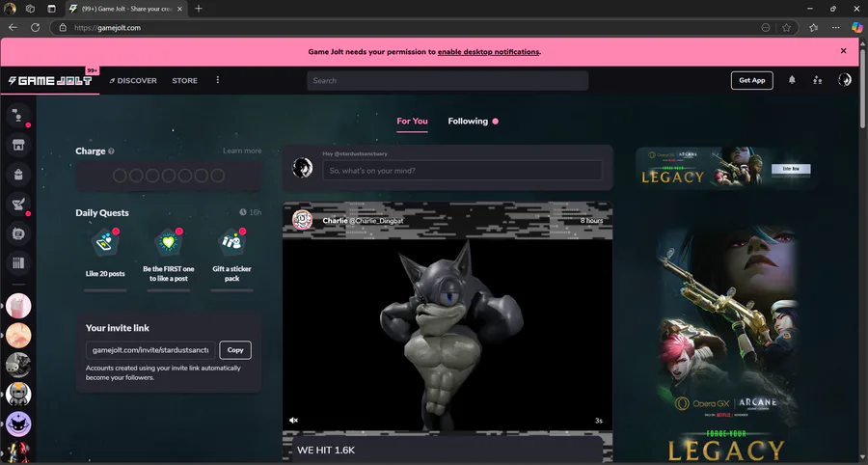This screenshot has width=868, height=465.
Task: Click the browser profile picture
Action: coord(10,9)
